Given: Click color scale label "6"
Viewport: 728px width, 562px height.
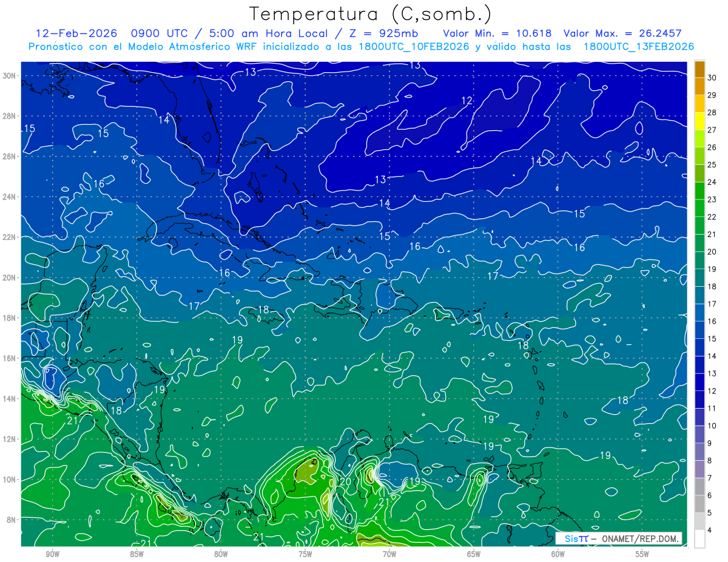Looking at the screenshot, I should 710,495.
